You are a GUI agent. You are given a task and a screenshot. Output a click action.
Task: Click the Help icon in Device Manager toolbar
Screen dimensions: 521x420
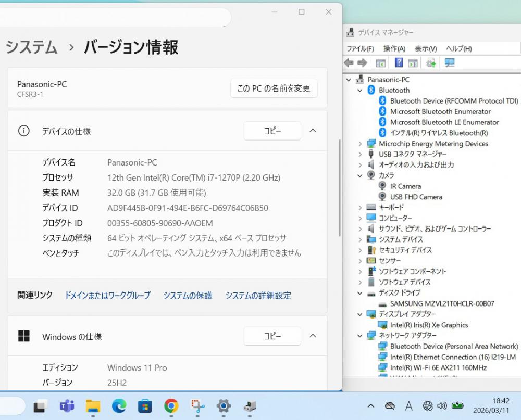[399, 63]
